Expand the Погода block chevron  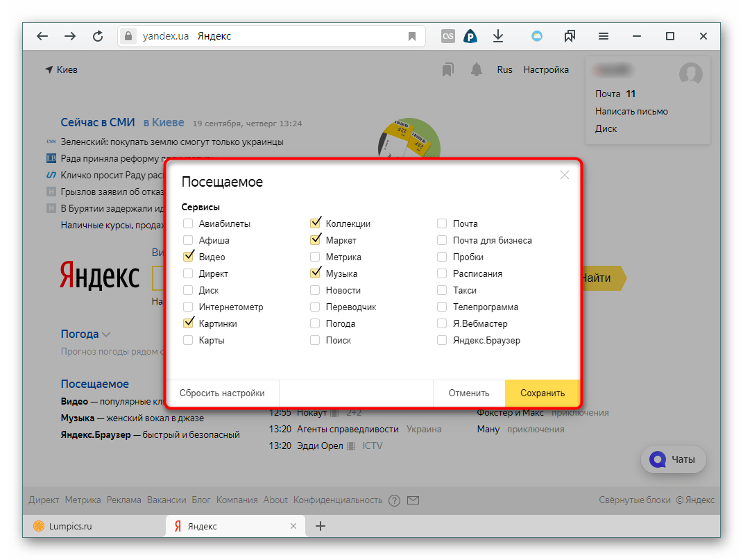(106, 334)
